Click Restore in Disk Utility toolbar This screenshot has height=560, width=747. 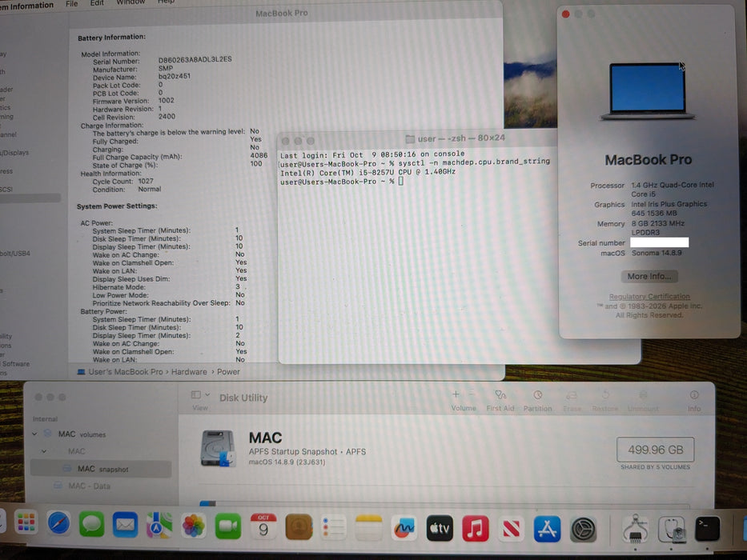pos(605,401)
